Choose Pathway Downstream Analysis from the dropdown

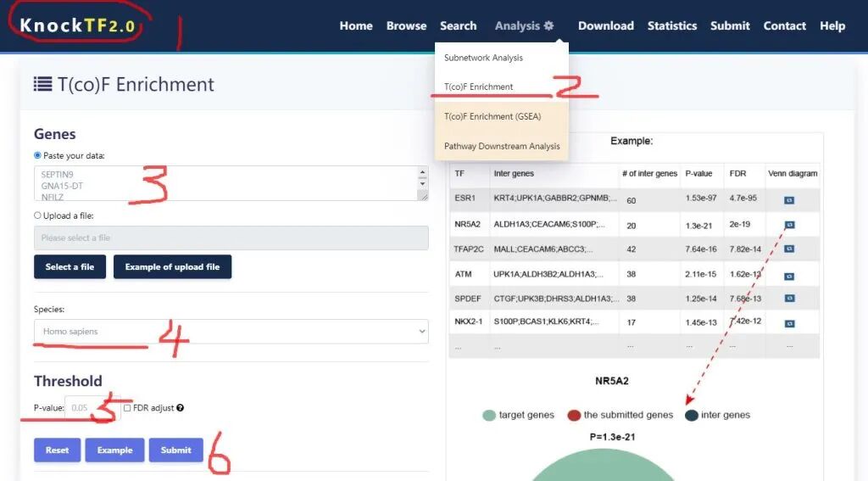click(502, 146)
